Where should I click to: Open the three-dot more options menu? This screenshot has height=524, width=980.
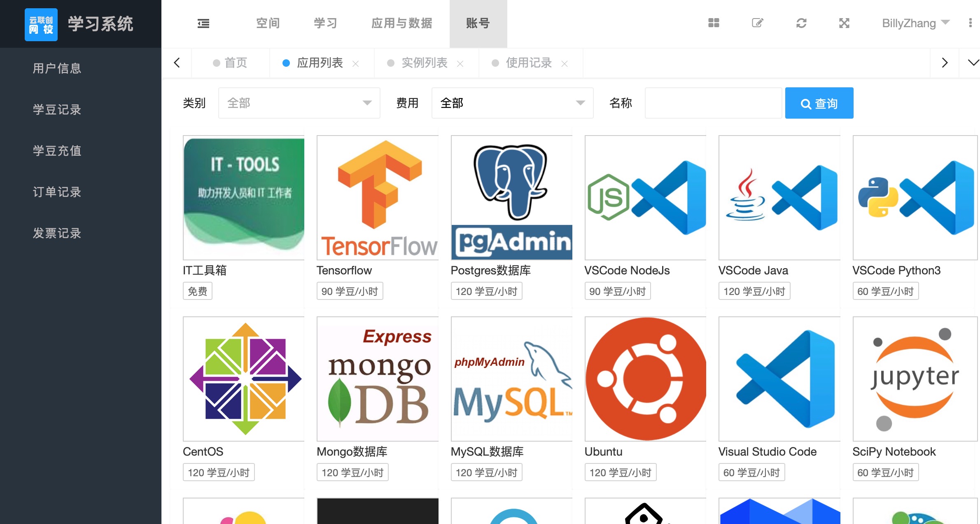tap(971, 23)
